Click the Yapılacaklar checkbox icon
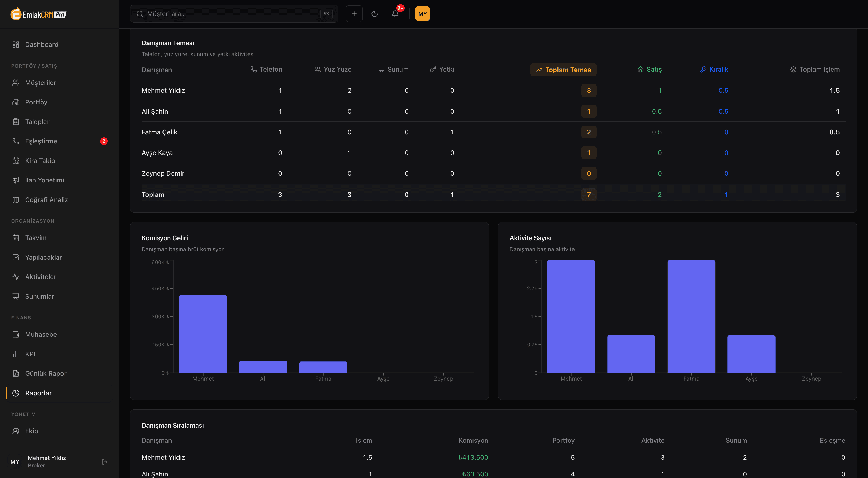This screenshot has height=478, width=868. (x=16, y=257)
